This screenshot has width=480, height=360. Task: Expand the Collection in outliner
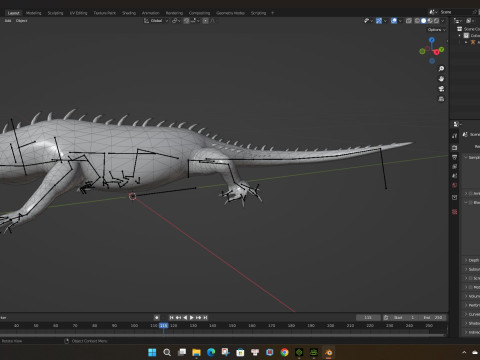point(460,36)
